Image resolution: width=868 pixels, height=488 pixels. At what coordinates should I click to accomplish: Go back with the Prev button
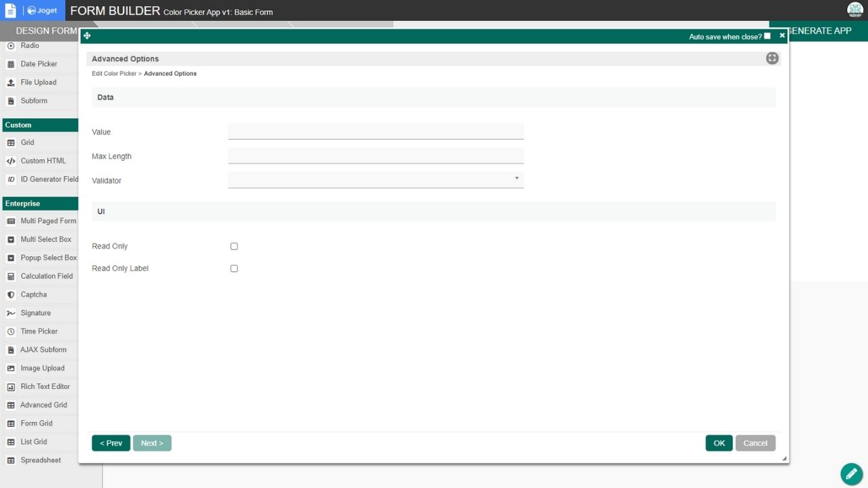pyautogui.click(x=111, y=443)
